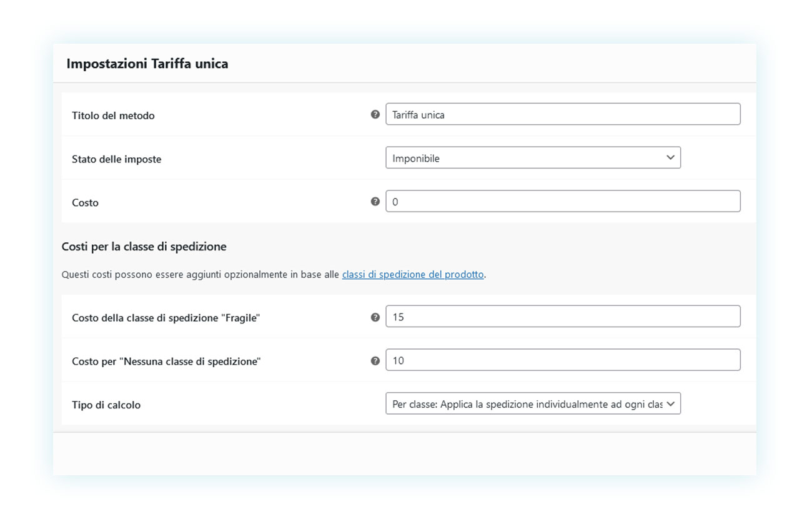Viewport: 812px width, 527px height.
Task: Click help tooltip icon for Costo field
Action: (375, 201)
